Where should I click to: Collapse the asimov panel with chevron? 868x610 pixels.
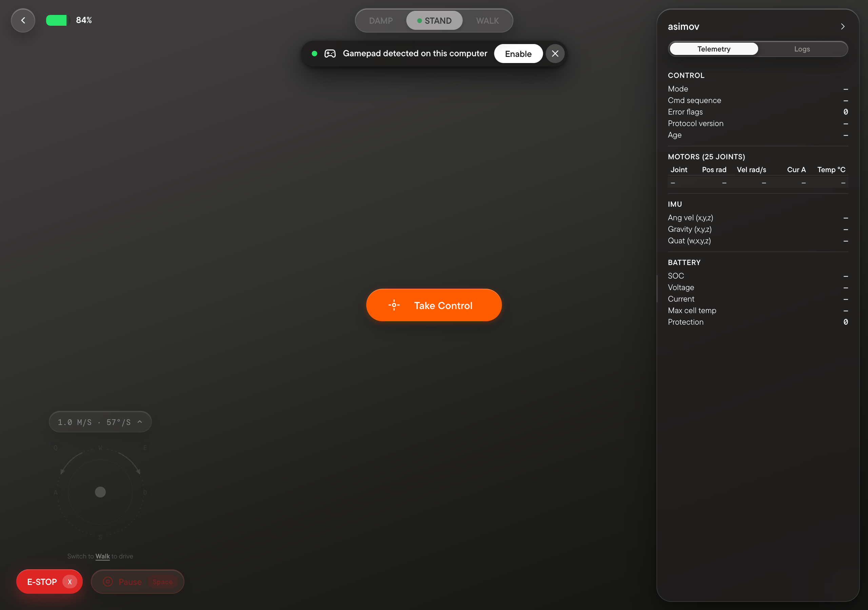point(843,26)
